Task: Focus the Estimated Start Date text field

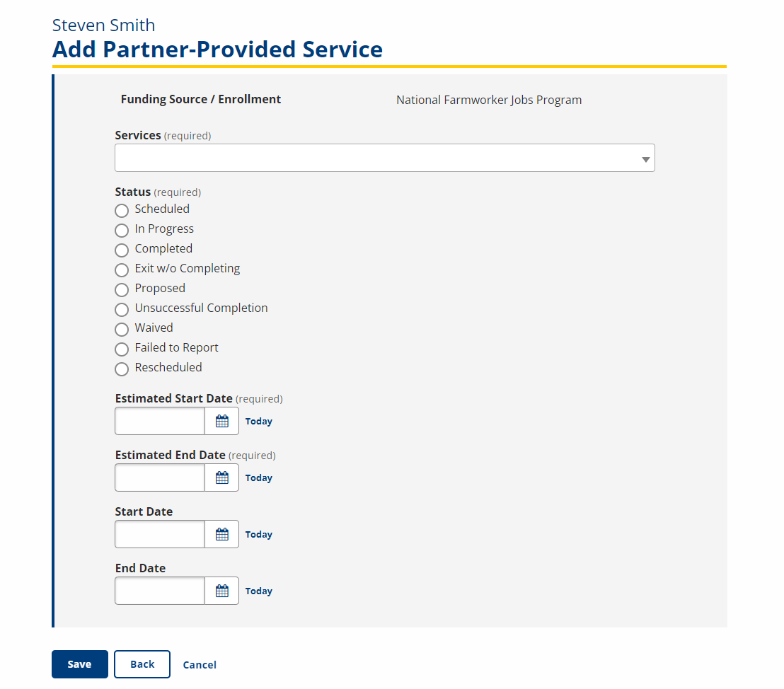Action: pos(160,421)
